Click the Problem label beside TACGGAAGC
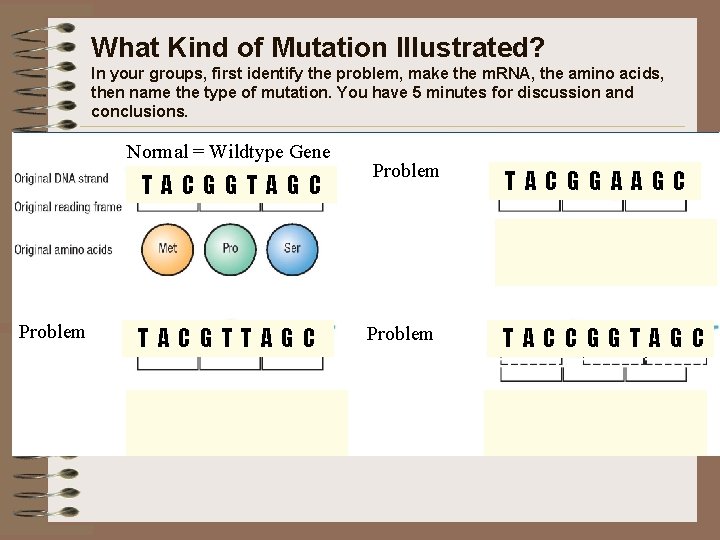 click(405, 171)
